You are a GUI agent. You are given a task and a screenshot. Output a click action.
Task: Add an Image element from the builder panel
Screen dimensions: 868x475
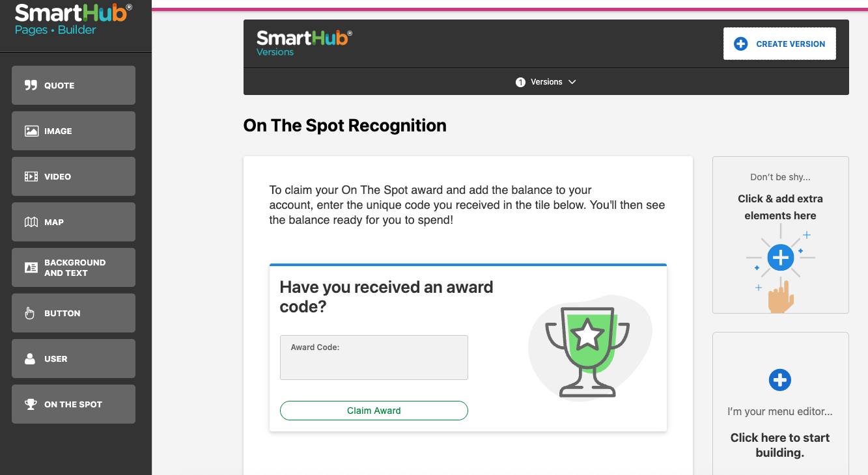click(73, 131)
